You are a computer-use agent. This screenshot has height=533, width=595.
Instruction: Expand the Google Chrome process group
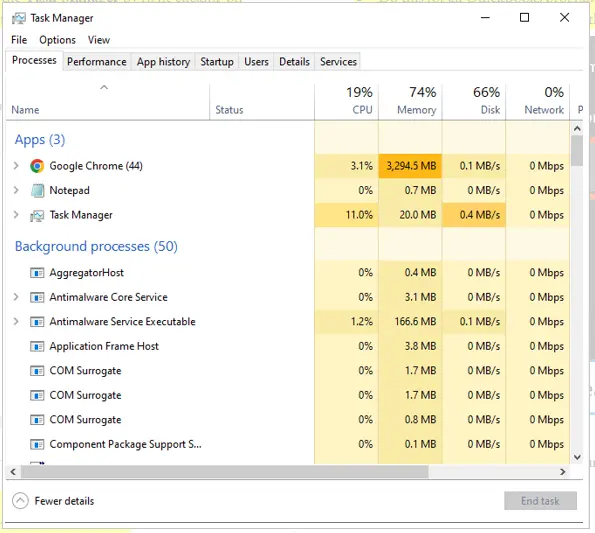16,166
